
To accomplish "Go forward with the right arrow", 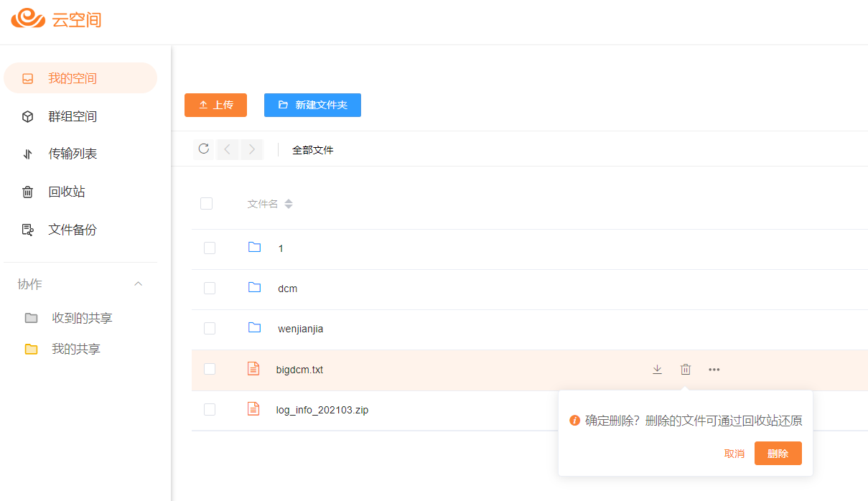I will click(252, 149).
